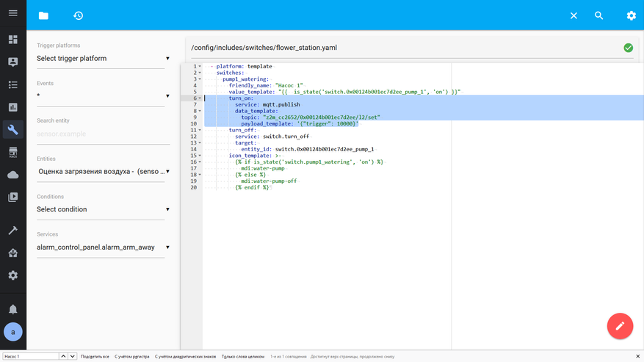
Task: Click the red pencil save button
Action: [620, 326]
